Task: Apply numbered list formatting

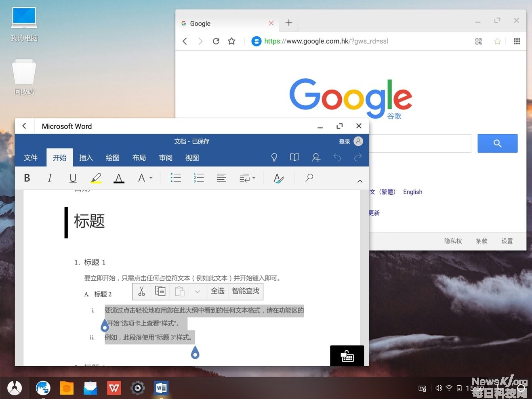Action: click(199, 178)
